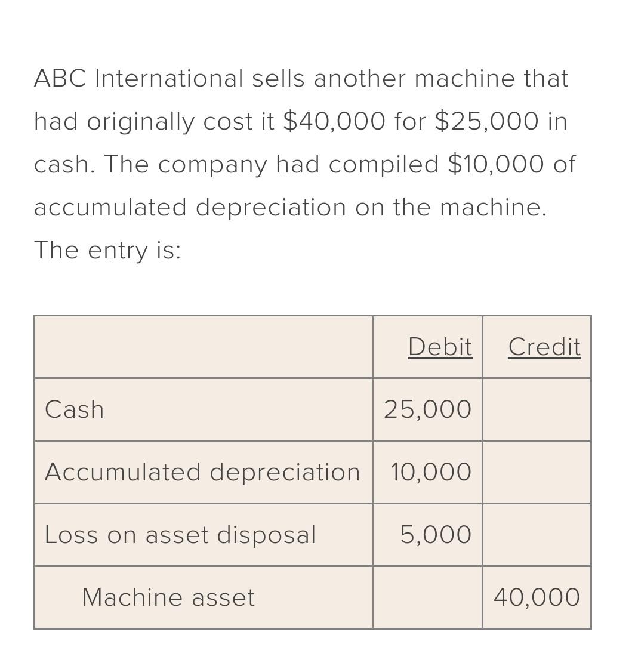Click the 25,000 debit amount

coord(428,409)
